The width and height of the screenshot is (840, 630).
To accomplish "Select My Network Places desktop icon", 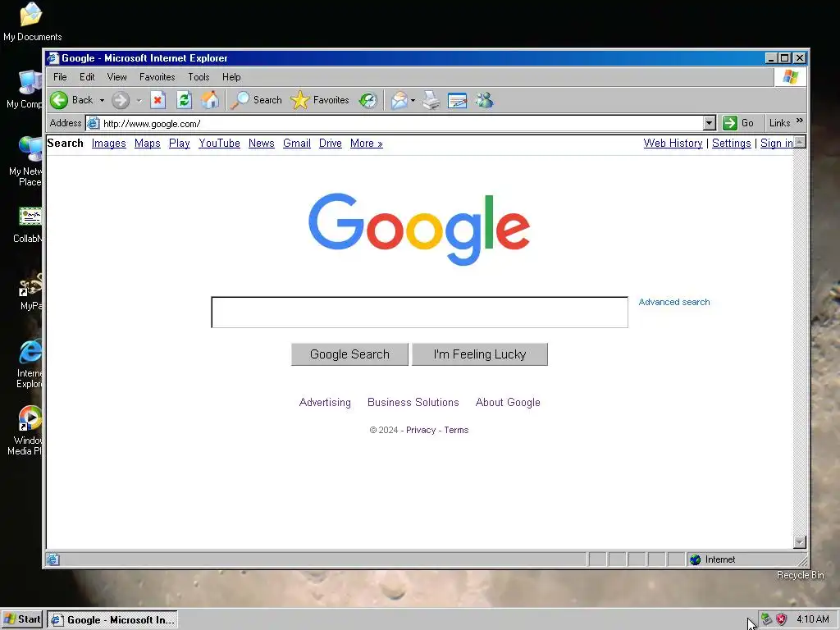I will [x=30, y=149].
